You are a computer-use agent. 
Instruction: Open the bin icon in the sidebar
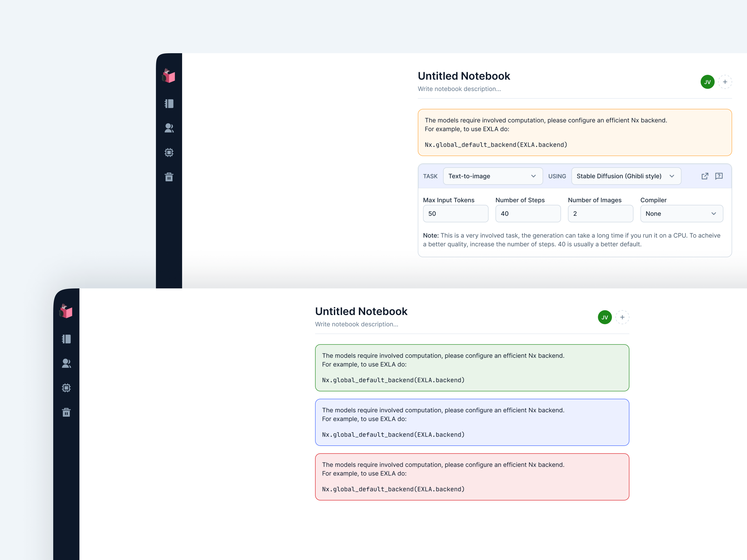point(169,177)
